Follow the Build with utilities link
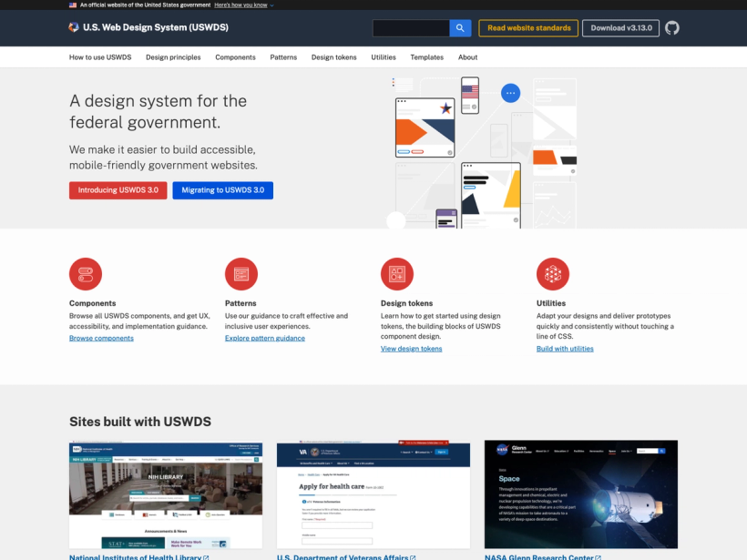 coord(565,349)
